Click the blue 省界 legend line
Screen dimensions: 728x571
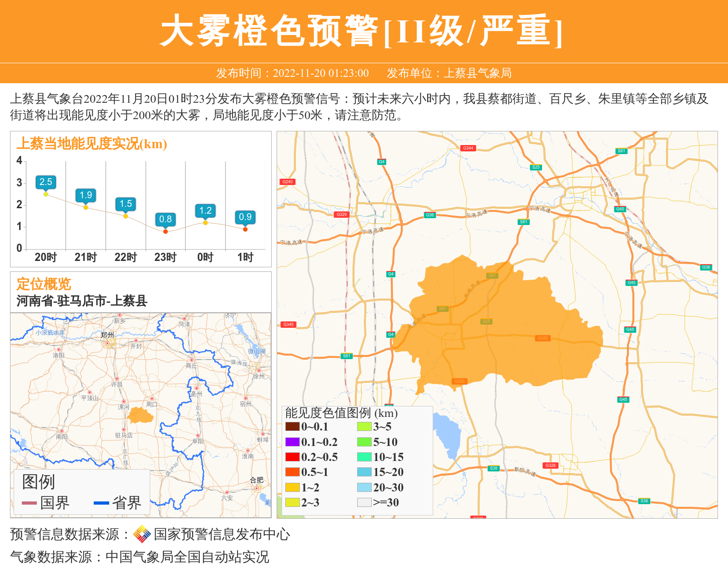[x=101, y=503]
